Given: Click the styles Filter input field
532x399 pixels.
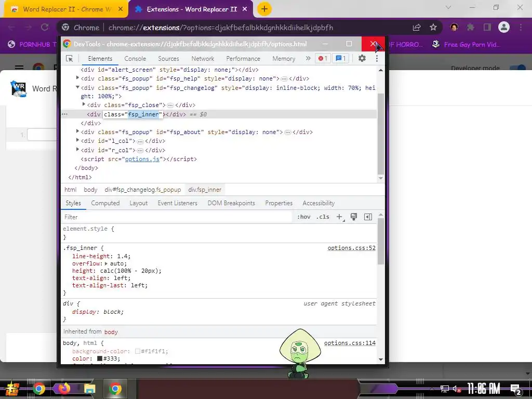Looking at the screenshot, I should [x=177, y=217].
